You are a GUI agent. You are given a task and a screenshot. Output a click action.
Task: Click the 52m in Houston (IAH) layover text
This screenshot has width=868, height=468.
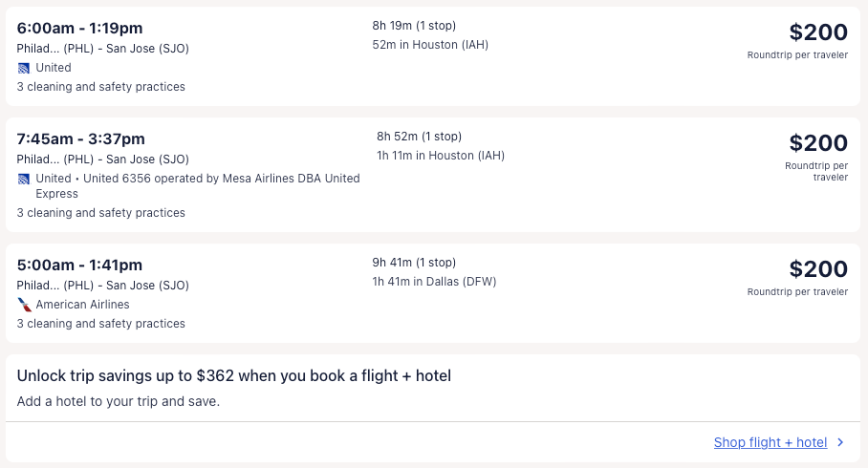coord(430,45)
